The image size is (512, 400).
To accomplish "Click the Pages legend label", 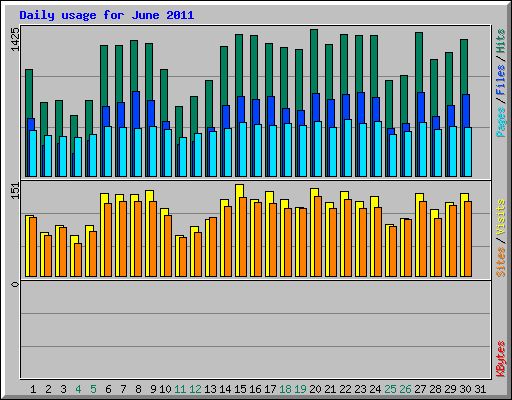I will pyautogui.click(x=501, y=122).
